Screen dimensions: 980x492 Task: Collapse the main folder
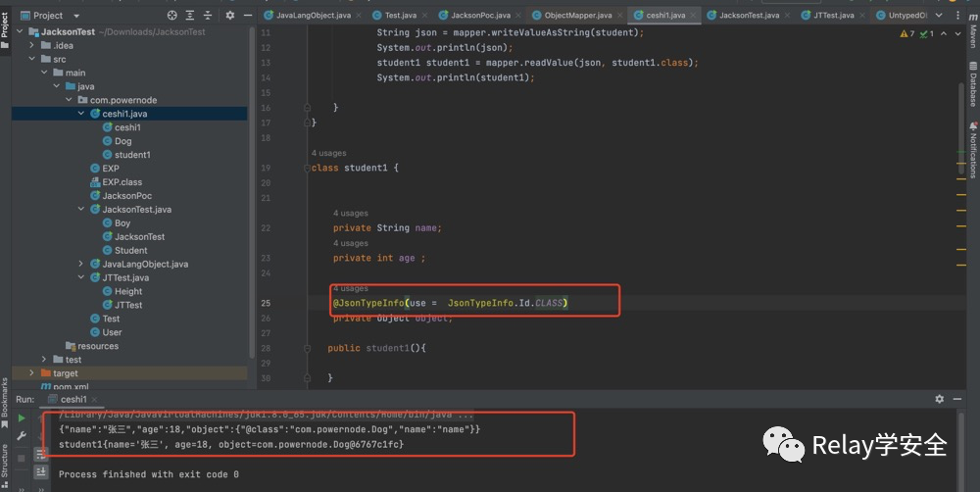click(44, 73)
